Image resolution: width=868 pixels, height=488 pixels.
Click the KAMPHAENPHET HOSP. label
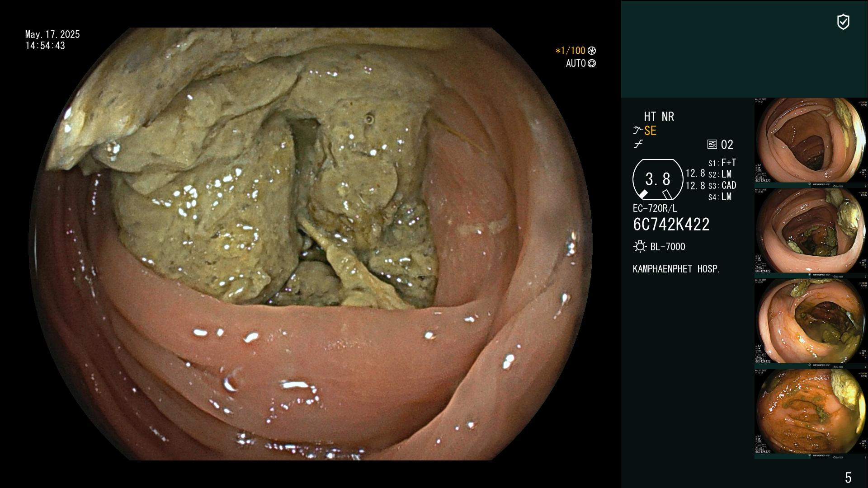[676, 269]
